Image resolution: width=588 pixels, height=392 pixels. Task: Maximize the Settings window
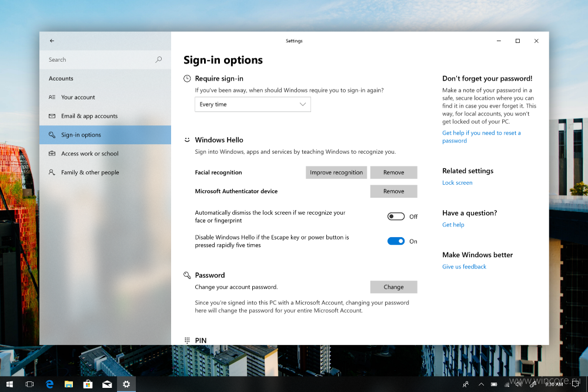[517, 41]
